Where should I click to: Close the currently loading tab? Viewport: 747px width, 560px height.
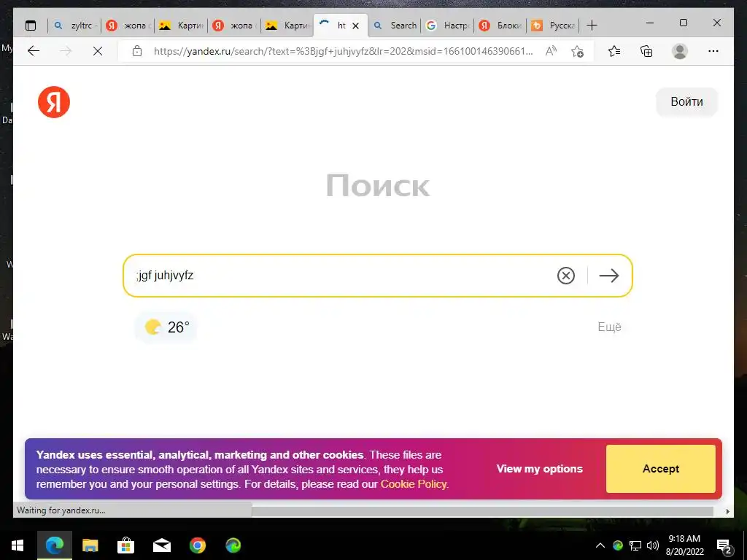pos(355,26)
